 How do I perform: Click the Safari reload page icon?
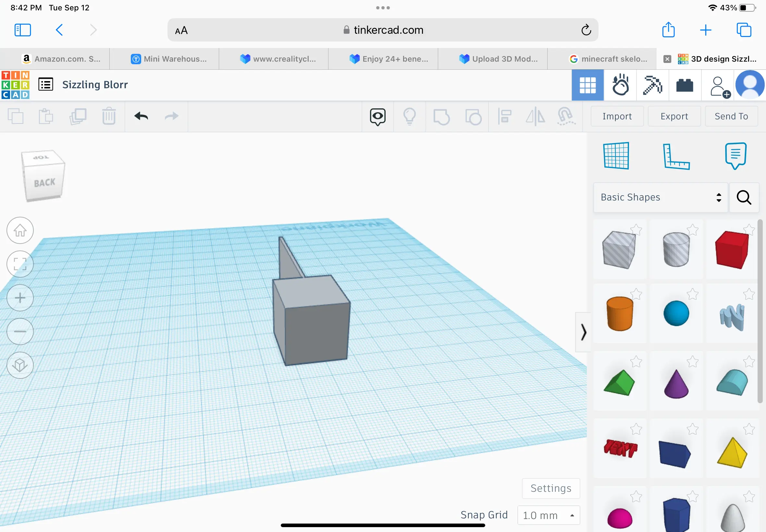[x=586, y=30]
